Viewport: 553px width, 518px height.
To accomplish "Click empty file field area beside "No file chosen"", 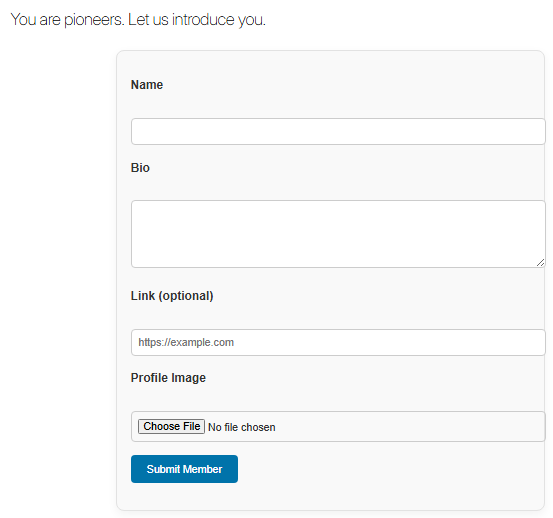I will tap(409, 427).
